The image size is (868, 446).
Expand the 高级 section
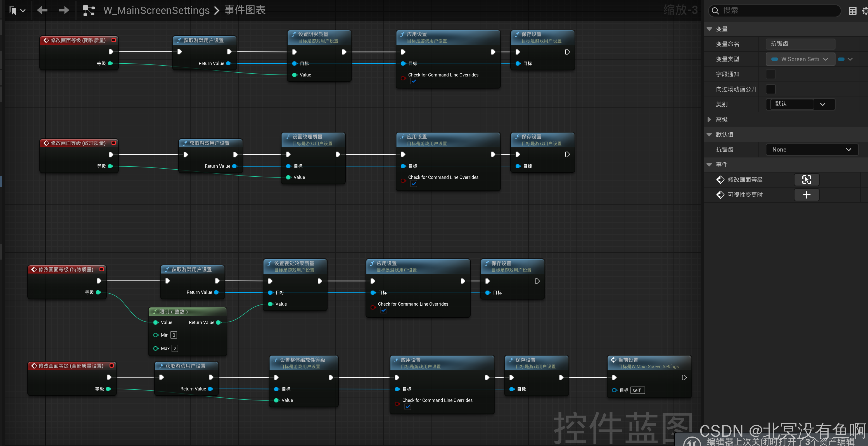pyautogui.click(x=709, y=119)
